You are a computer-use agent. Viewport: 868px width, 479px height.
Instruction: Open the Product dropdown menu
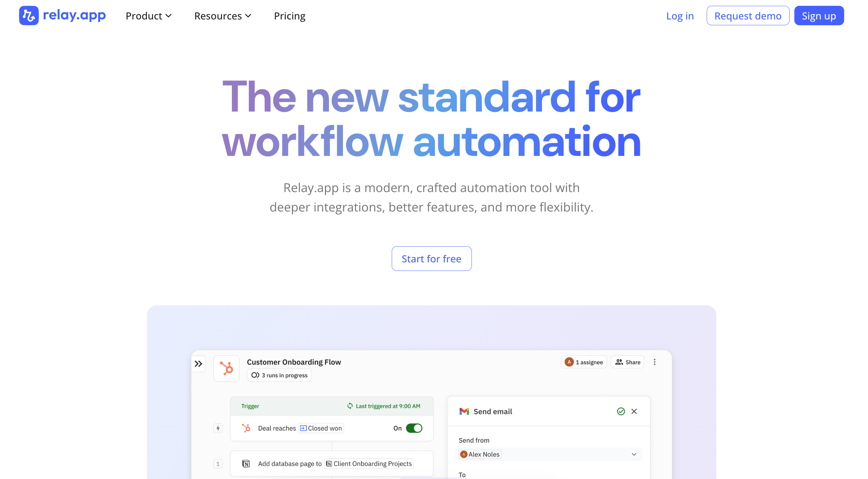coord(149,16)
